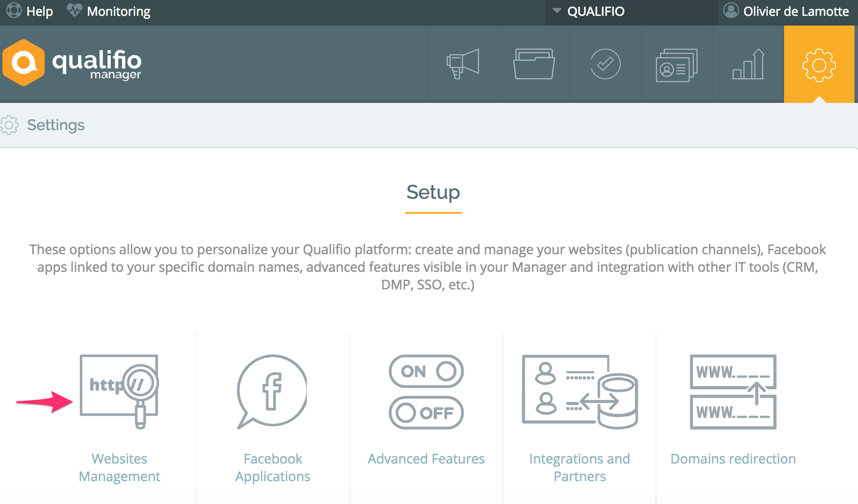The height and width of the screenshot is (504, 858).
Task: Open the bar chart statistics icon
Action: 748,64
